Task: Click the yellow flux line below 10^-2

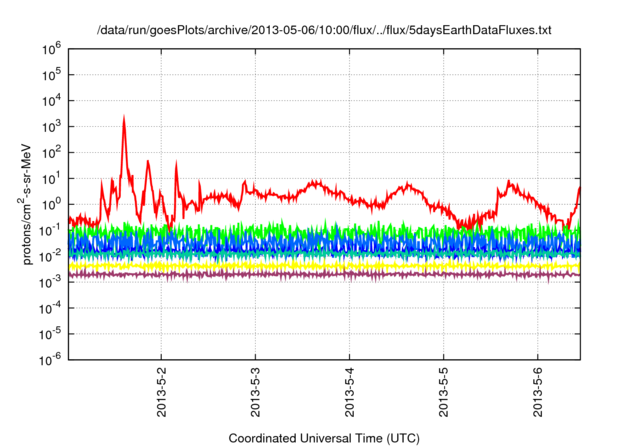Action: pos(324,266)
